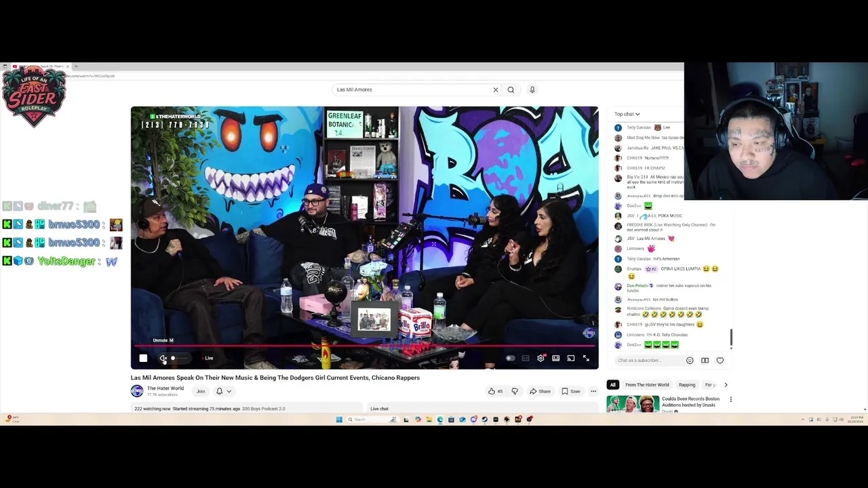868x488 pixels.
Task: Click the Join membership button
Action: coord(201,391)
